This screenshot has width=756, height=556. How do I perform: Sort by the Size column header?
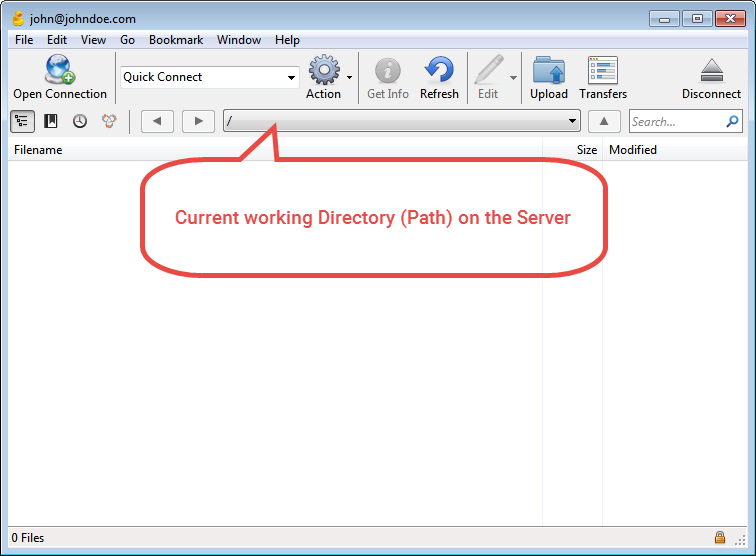click(573, 150)
